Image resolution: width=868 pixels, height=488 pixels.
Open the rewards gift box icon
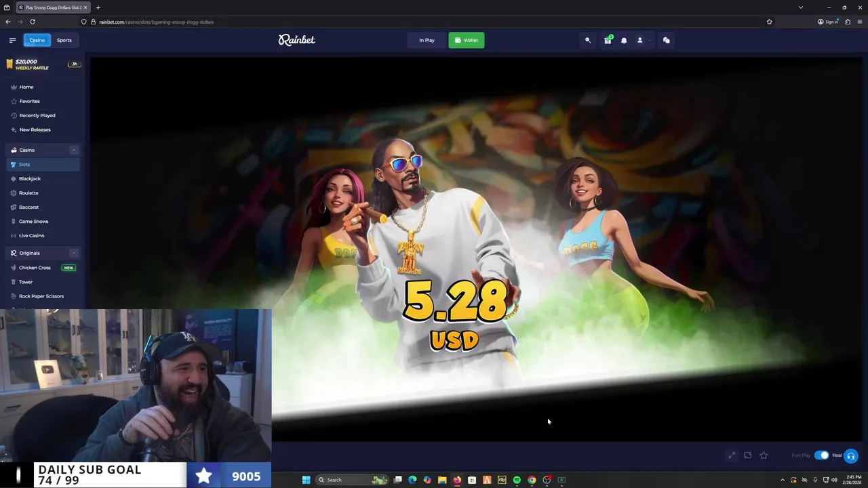608,40
